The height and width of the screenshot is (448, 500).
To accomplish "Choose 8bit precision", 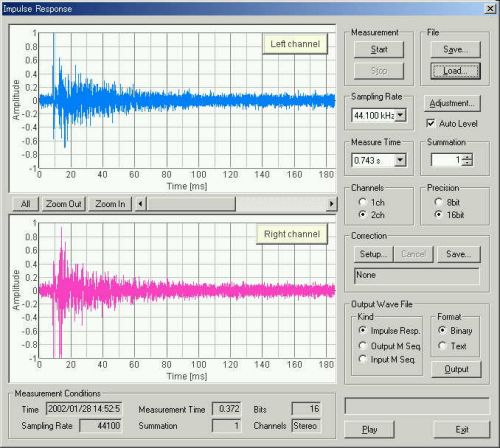I will click(x=439, y=202).
